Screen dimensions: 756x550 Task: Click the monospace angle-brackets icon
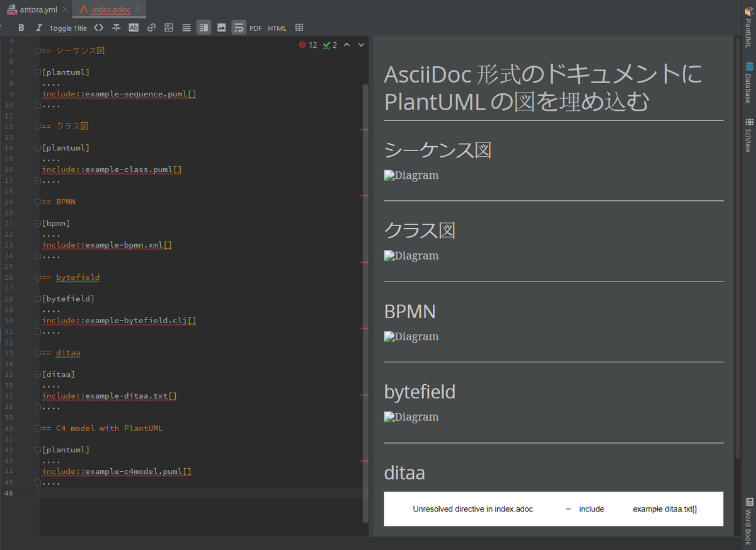coord(98,28)
